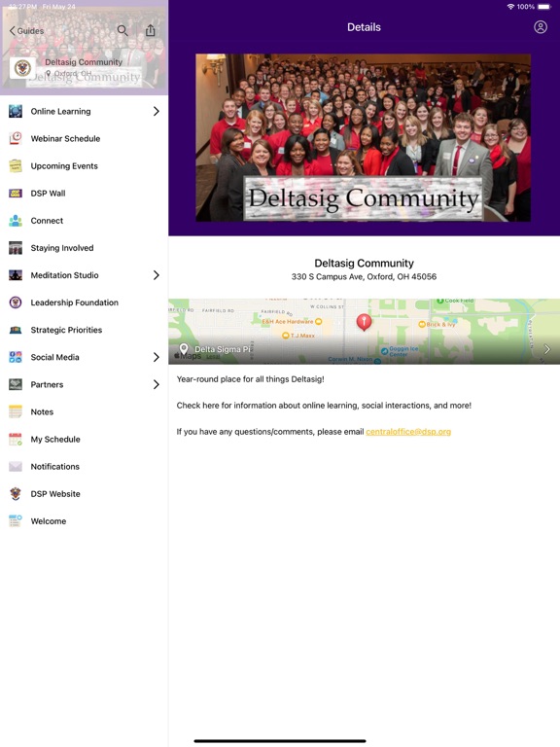Viewport: 560px width, 747px height.
Task: Open Notes label in sidebar
Action: (42, 411)
